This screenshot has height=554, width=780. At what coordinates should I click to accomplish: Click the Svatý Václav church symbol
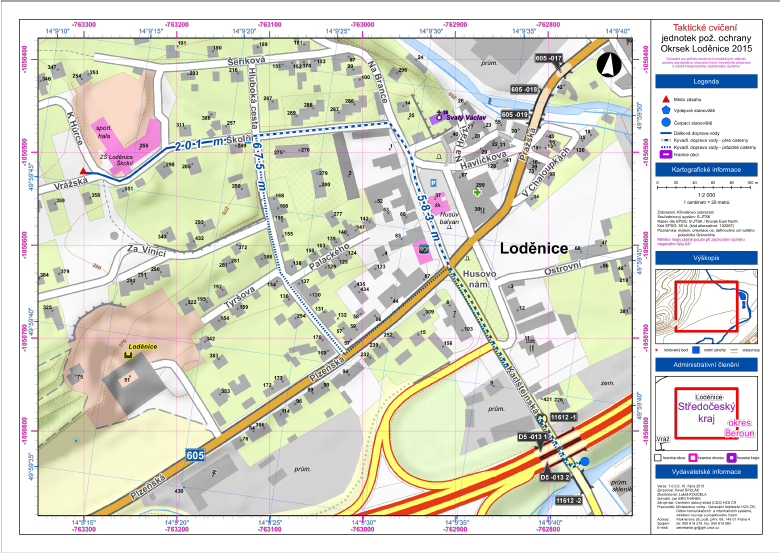(438, 118)
